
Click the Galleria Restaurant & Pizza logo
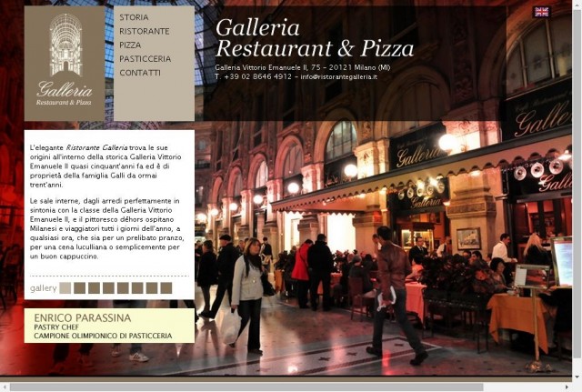pyautogui.click(x=65, y=63)
